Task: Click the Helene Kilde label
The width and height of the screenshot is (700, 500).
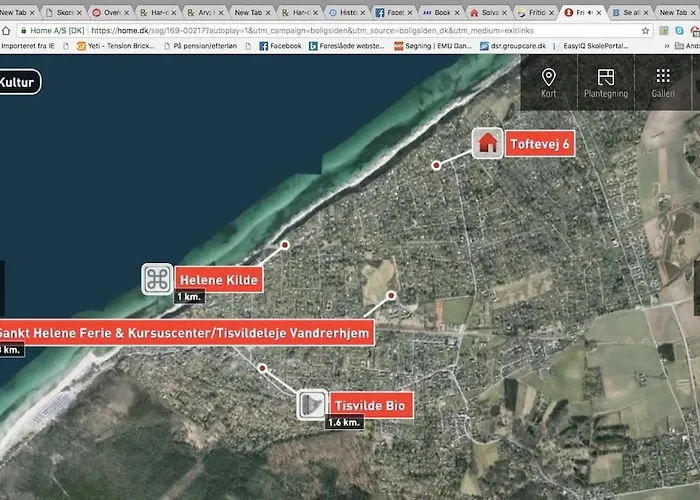Action: (x=219, y=280)
